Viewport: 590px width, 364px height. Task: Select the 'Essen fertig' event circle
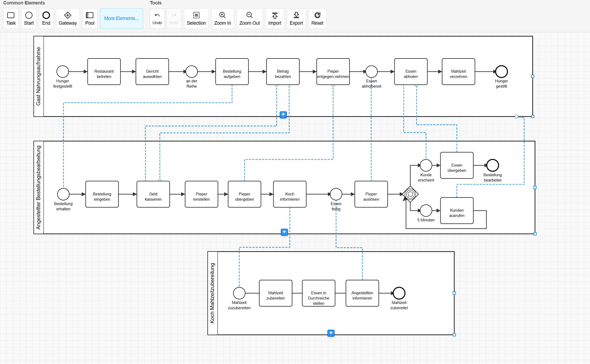coord(336,194)
